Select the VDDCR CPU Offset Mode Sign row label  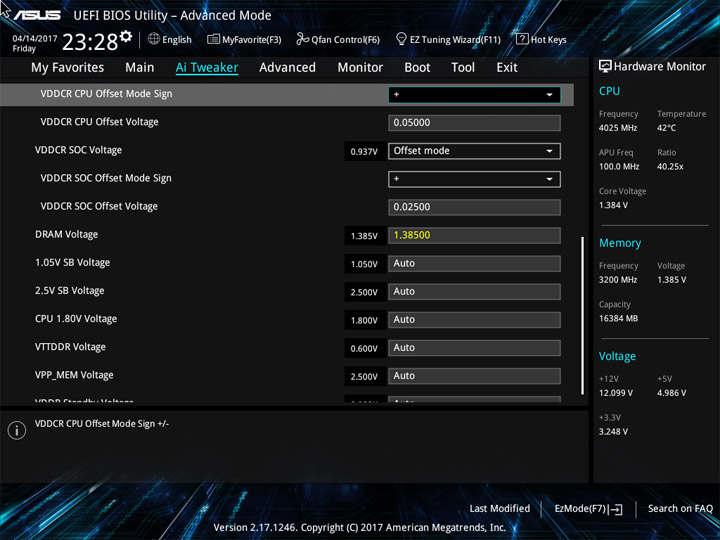click(107, 94)
